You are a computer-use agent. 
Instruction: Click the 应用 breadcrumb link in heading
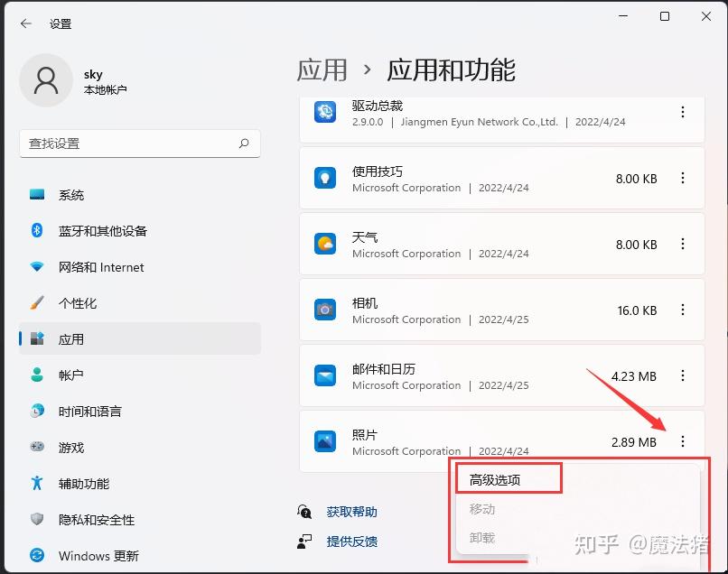coord(322,70)
